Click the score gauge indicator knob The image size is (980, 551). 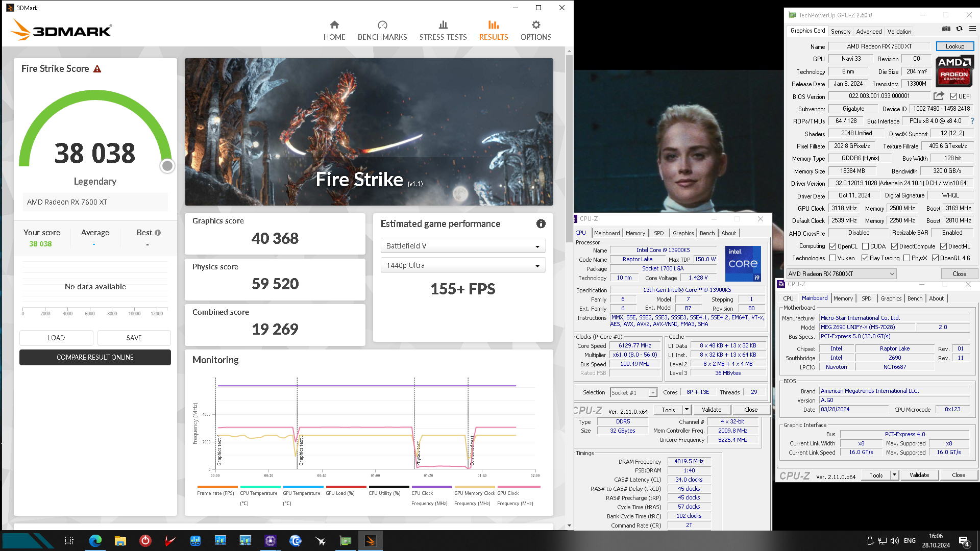[167, 166]
